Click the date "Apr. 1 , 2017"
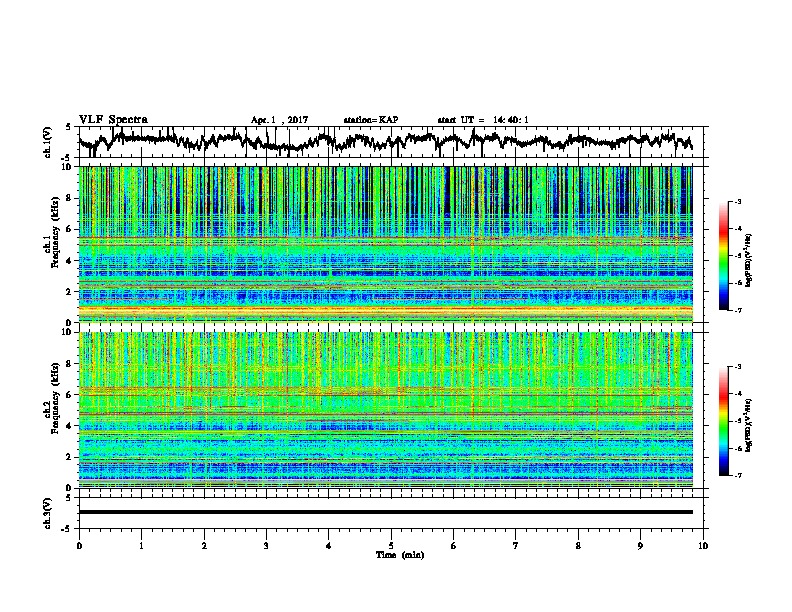This screenshot has height=612, width=792. pos(279,120)
